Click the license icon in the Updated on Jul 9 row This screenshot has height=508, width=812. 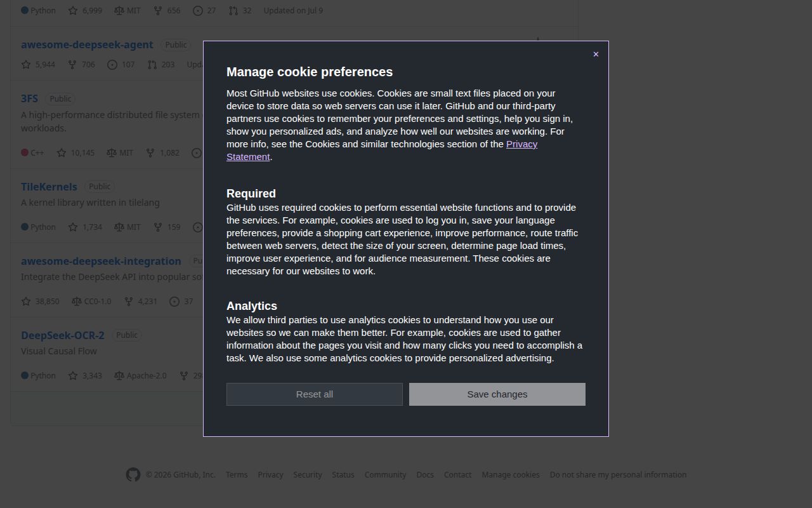coord(119,11)
